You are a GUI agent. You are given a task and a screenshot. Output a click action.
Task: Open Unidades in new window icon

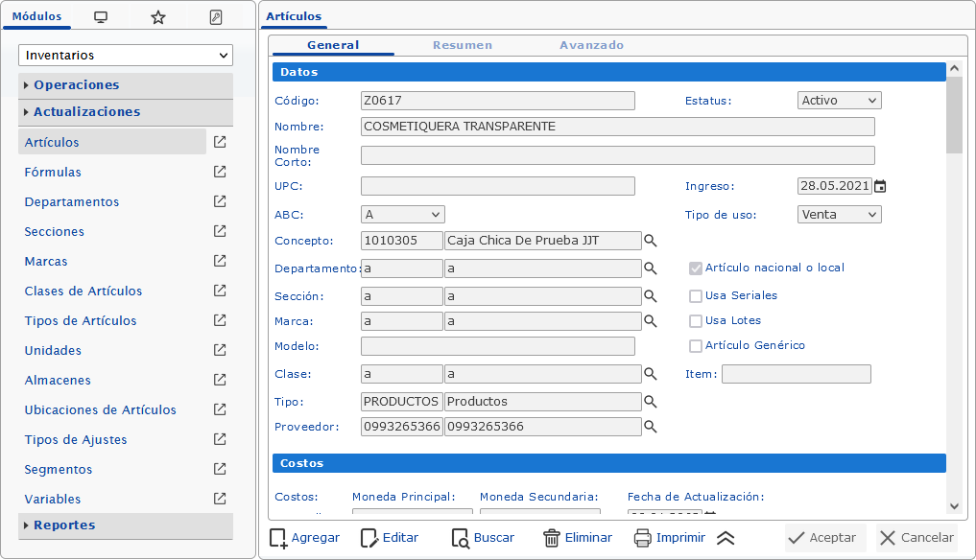pyautogui.click(x=220, y=350)
